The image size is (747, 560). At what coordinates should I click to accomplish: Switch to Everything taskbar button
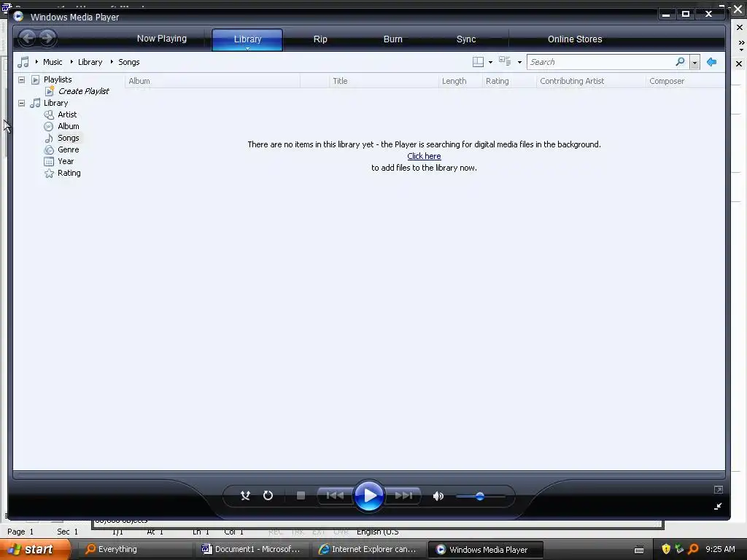(136, 549)
